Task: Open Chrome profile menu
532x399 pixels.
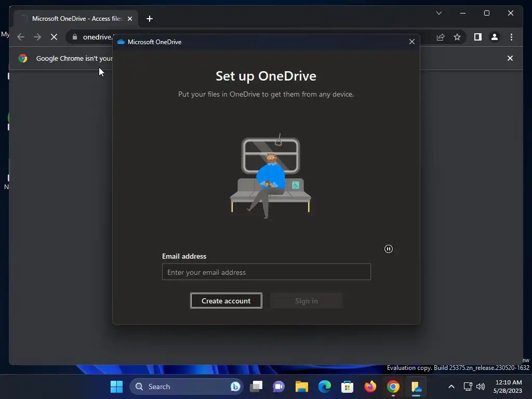Action: [495, 37]
